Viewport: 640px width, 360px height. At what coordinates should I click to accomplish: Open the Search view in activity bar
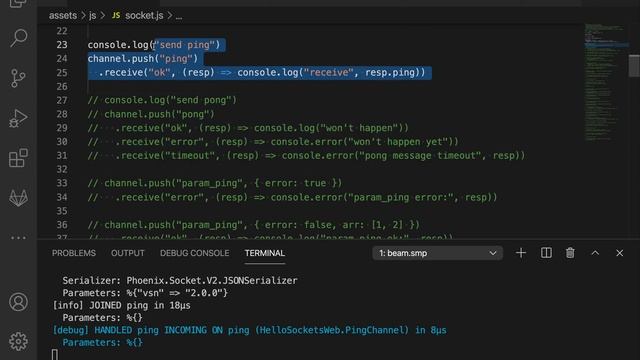pos(18,38)
